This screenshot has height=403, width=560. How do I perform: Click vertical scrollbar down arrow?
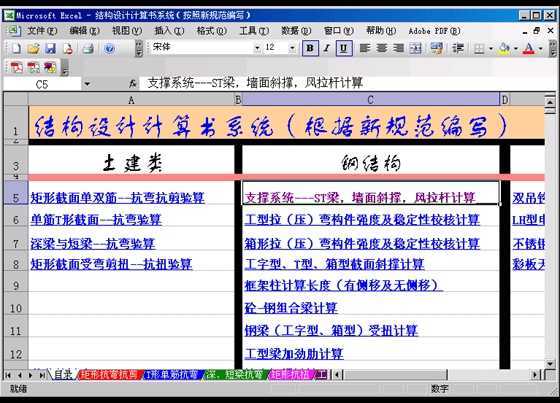coord(550,364)
